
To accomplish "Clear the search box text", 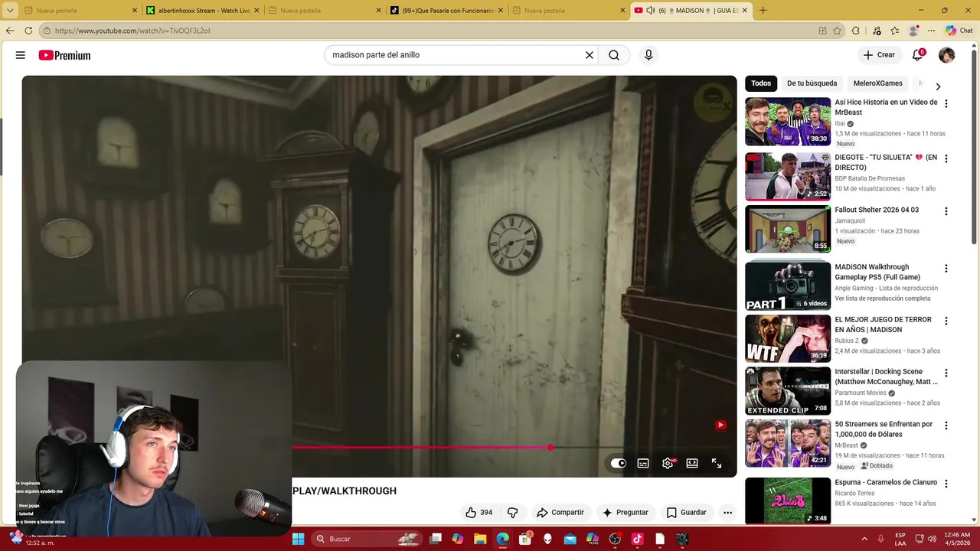I will [x=590, y=55].
